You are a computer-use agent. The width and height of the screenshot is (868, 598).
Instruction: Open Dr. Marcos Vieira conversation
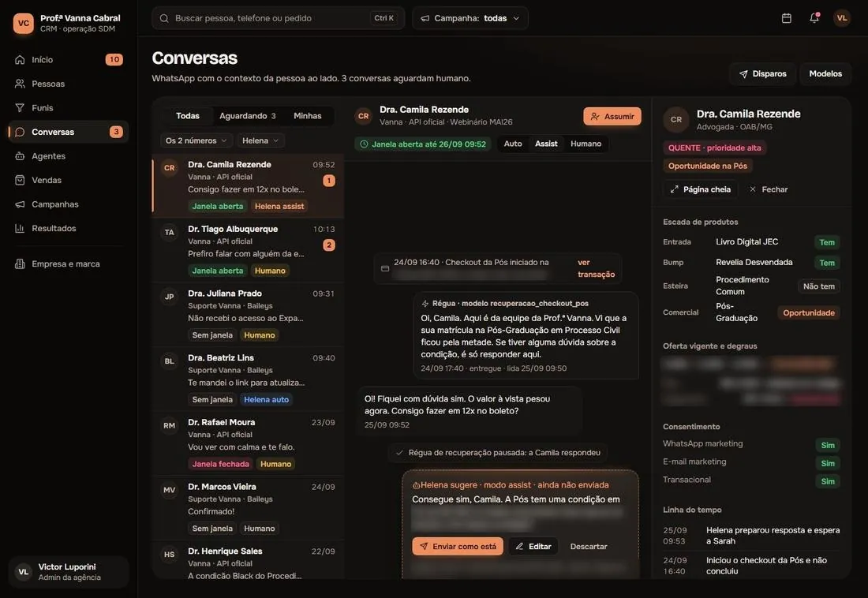(x=248, y=508)
